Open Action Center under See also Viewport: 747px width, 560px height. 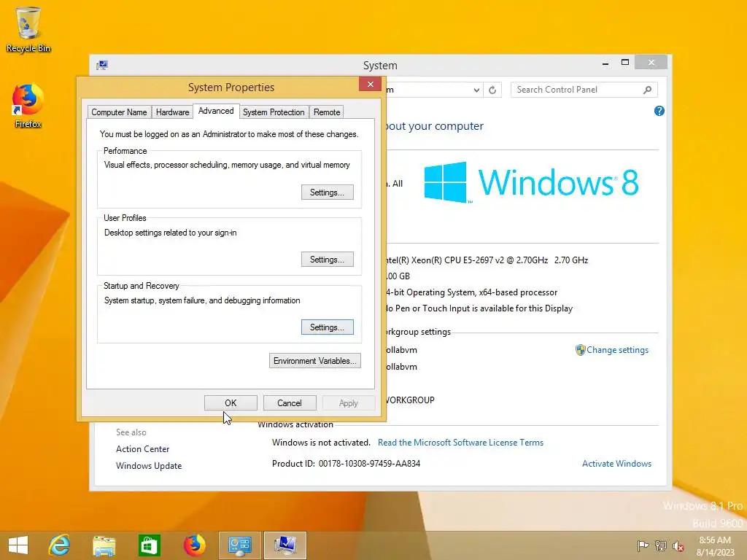[x=142, y=449]
